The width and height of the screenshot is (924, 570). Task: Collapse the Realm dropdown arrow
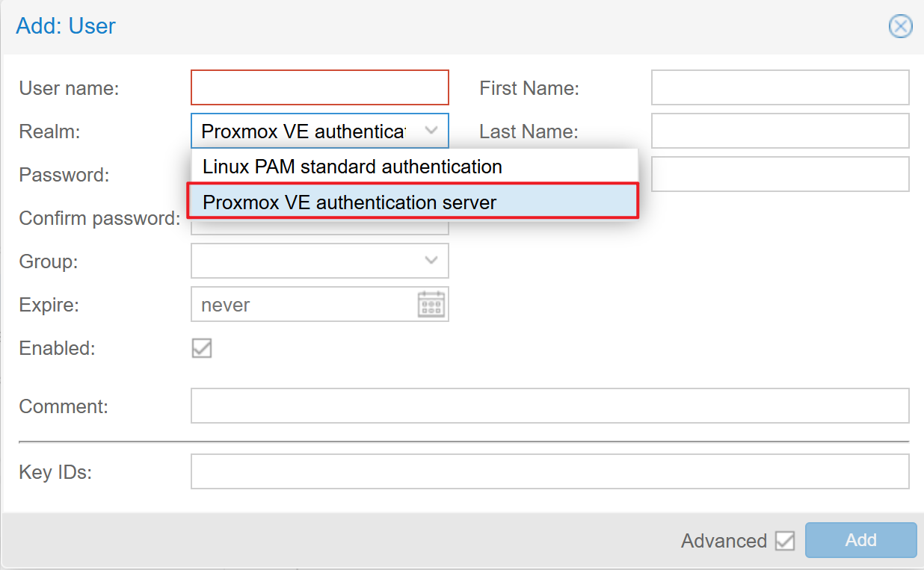pos(431,131)
